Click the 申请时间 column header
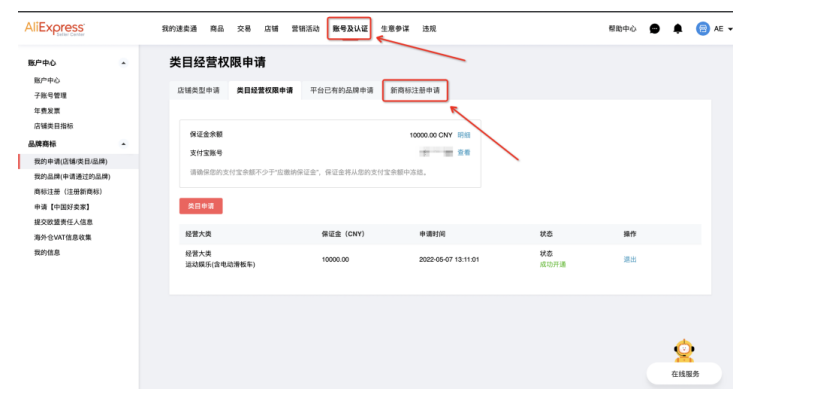 432,234
